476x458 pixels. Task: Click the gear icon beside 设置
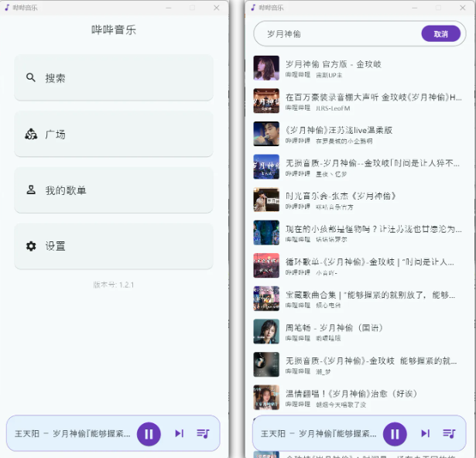[31, 246]
